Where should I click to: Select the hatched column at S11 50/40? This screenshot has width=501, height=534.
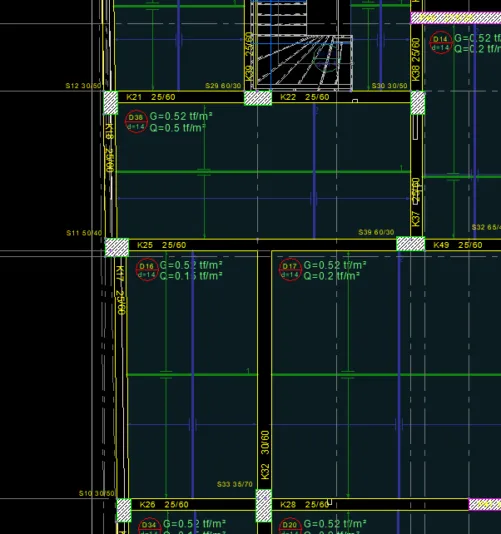coord(117,248)
